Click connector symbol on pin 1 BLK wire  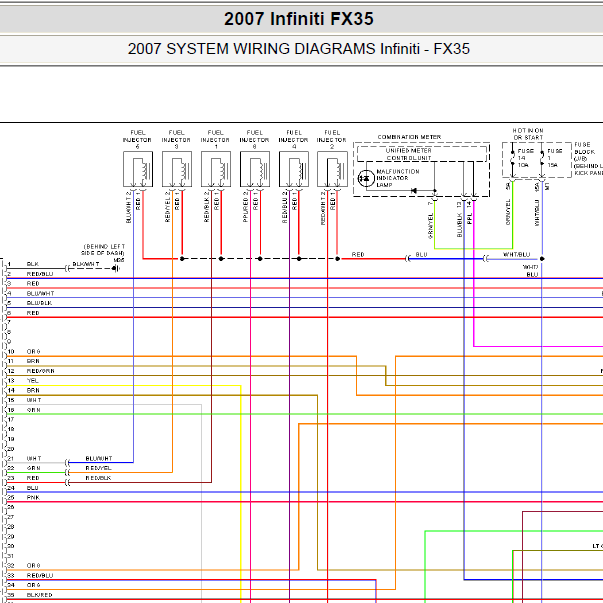click(x=68, y=268)
